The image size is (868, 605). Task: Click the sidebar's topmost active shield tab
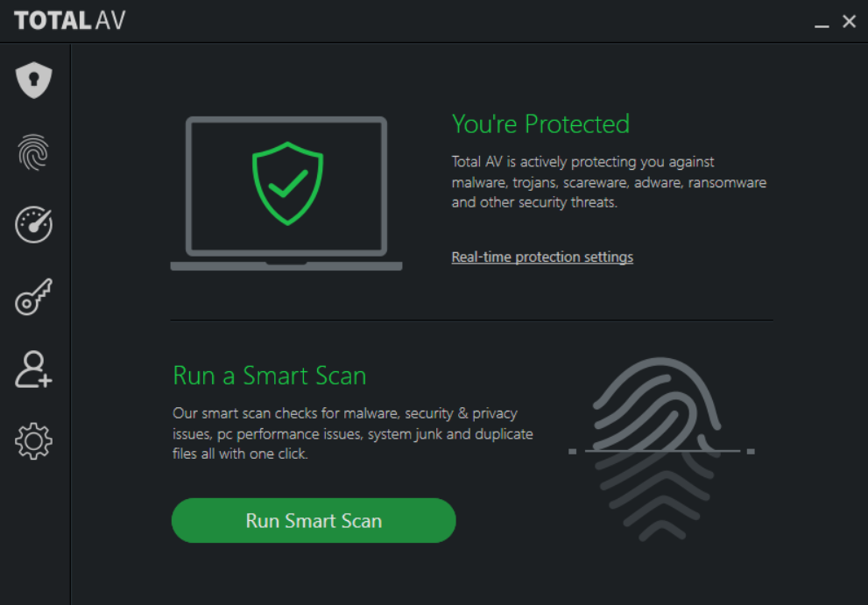click(x=33, y=79)
